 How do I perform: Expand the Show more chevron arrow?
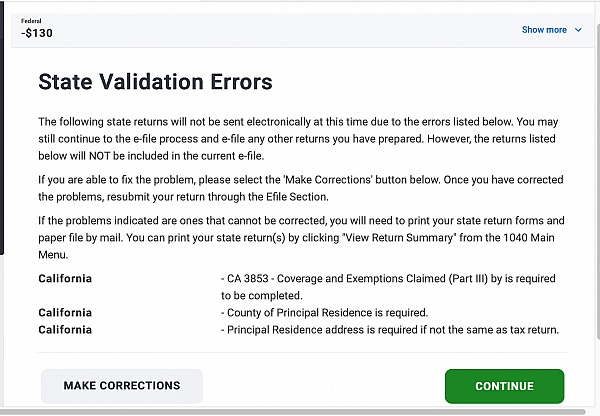(578, 30)
